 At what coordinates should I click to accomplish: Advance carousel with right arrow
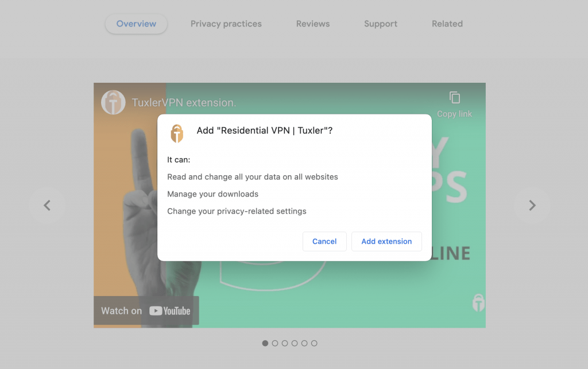coord(532,205)
